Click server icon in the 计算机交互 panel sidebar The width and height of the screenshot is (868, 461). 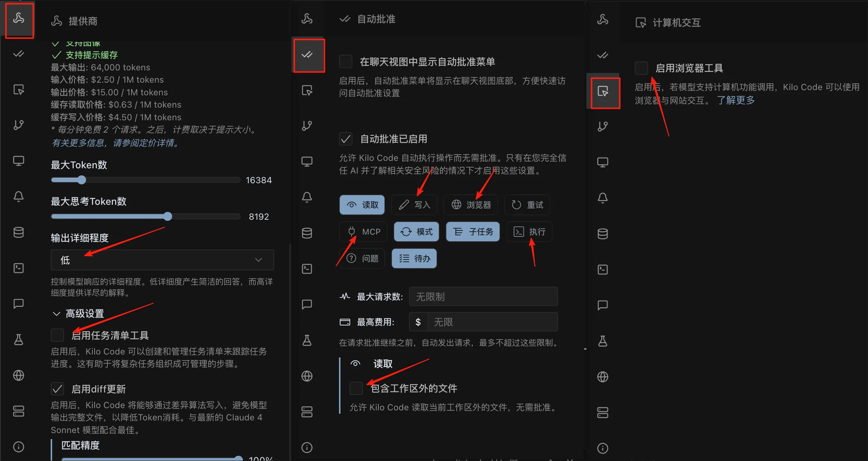point(603,413)
